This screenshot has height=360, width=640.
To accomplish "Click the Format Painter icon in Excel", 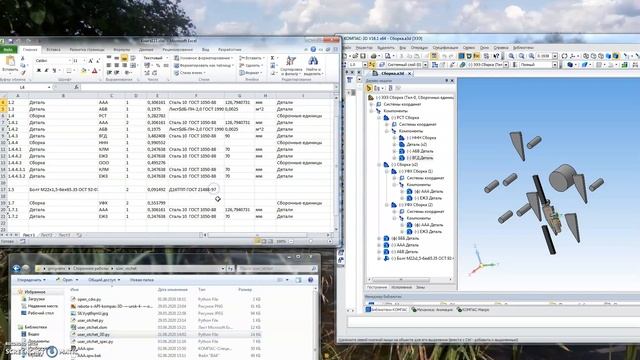I will click(23, 72).
